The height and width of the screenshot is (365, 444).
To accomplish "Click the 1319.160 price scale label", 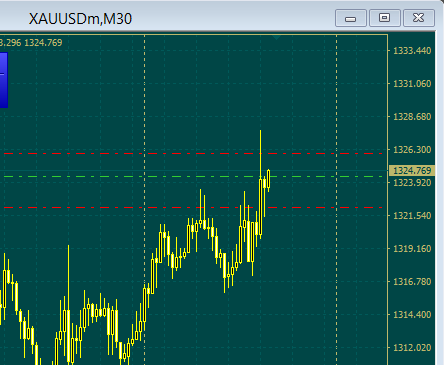I will (412, 249).
